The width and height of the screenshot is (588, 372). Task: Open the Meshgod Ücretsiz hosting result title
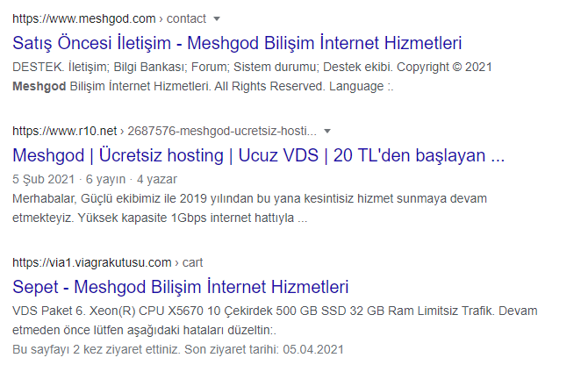(259, 156)
